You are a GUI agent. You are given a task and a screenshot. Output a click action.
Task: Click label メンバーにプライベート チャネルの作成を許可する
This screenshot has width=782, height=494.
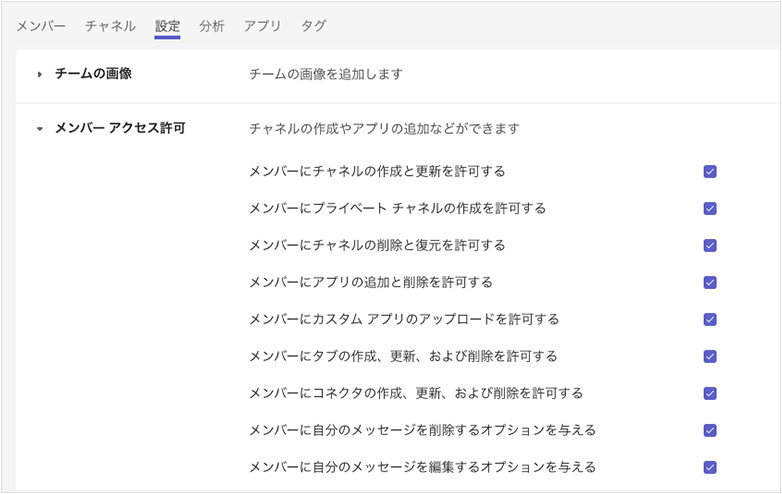397,208
